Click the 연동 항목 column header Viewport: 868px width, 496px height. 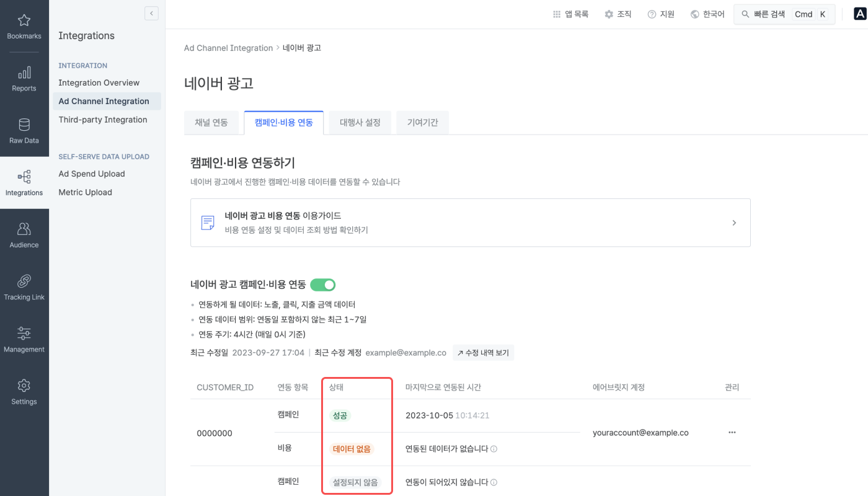point(293,387)
